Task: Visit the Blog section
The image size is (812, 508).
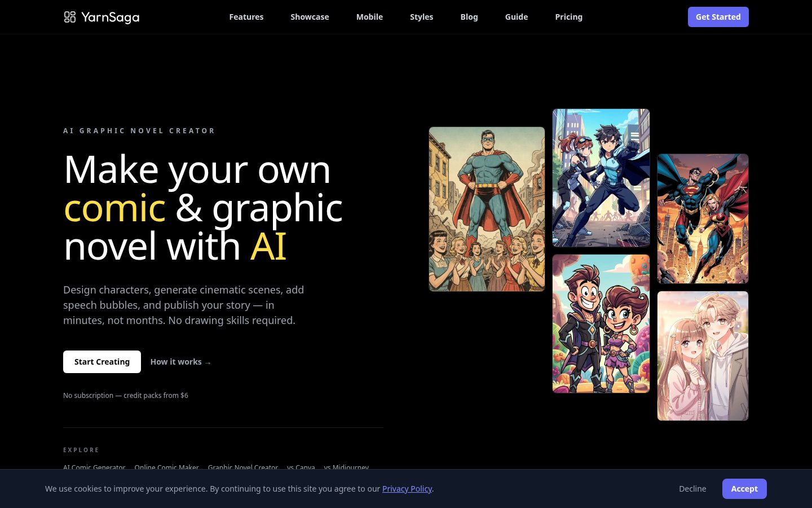Action: point(469,17)
